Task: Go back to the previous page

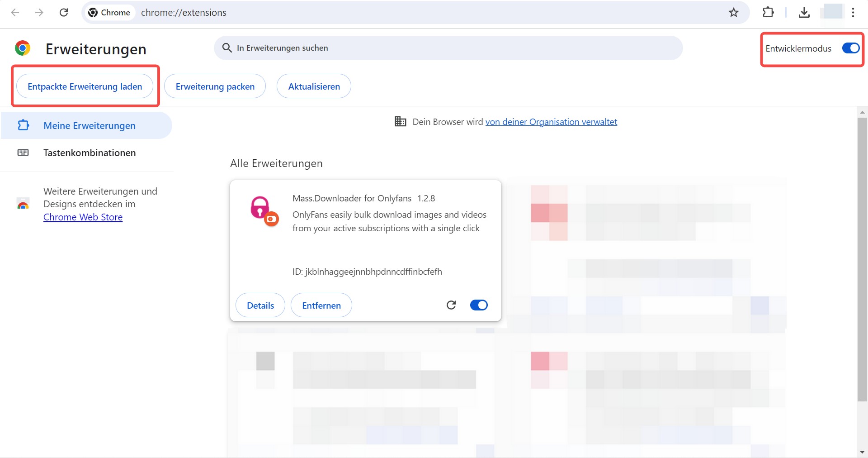Action: click(15, 12)
